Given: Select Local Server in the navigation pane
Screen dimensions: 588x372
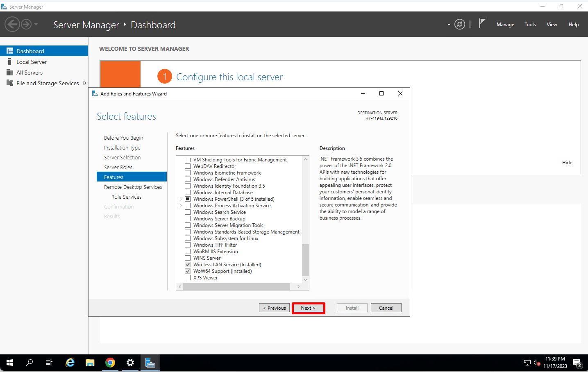Looking at the screenshot, I should tap(31, 61).
